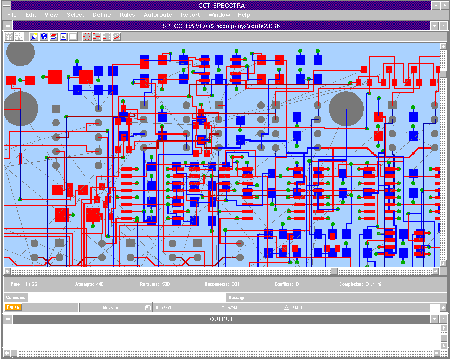Click the orange status button in the bottom bar
Screen dimensions: 450x360
pyautogui.click(x=13, y=307)
